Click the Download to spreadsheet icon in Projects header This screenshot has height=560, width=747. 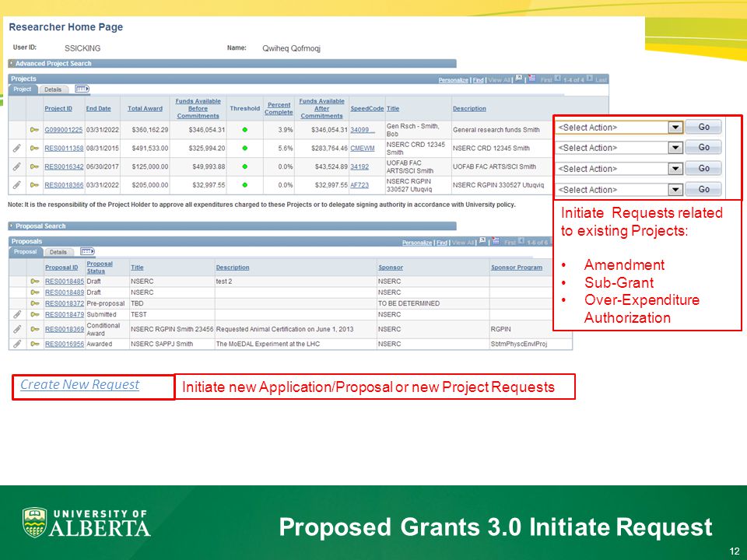[x=531, y=79]
